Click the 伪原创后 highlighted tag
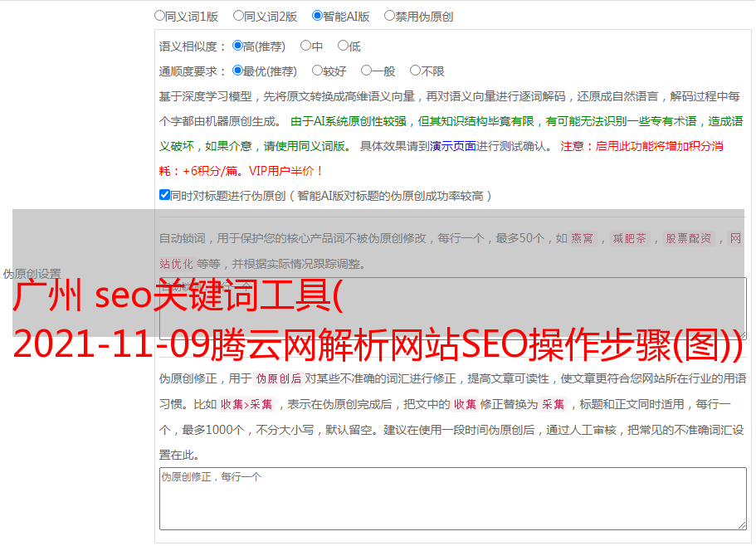Image resolution: width=756 pixels, height=546 pixels. pyautogui.click(x=278, y=378)
